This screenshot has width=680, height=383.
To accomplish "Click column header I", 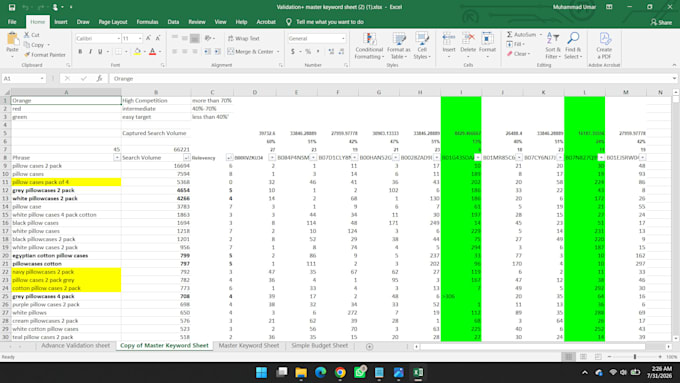I will [461, 92].
